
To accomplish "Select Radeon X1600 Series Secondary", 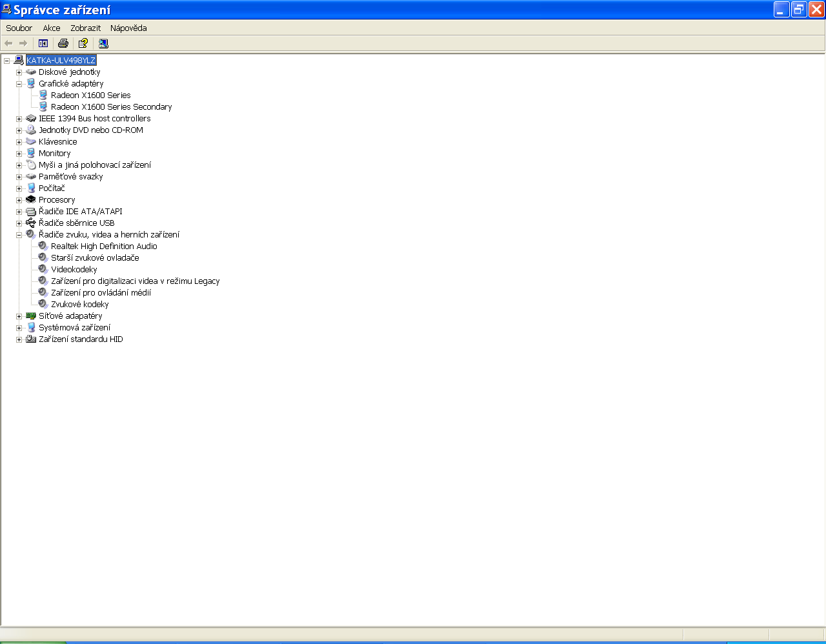I will point(112,107).
